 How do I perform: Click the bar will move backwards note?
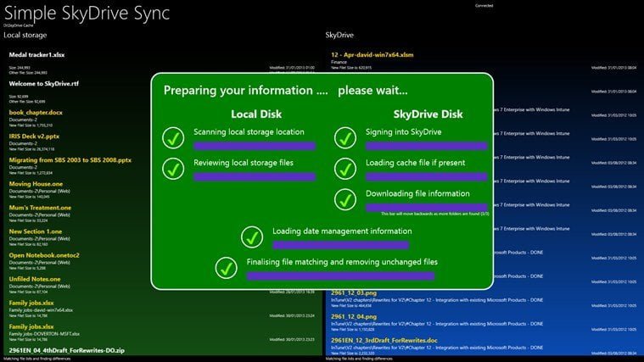pos(434,214)
